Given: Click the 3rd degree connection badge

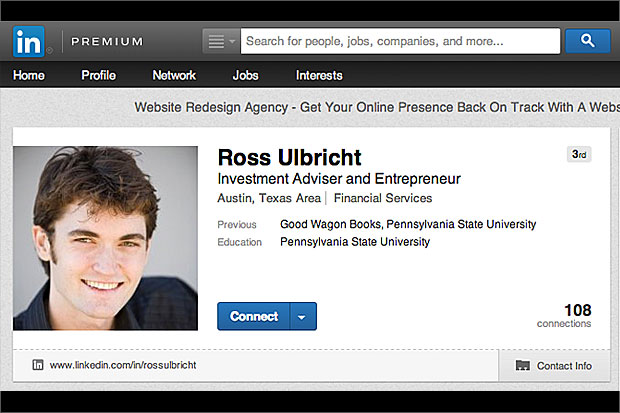Looking at the screenshot, I should pos(578,154).
